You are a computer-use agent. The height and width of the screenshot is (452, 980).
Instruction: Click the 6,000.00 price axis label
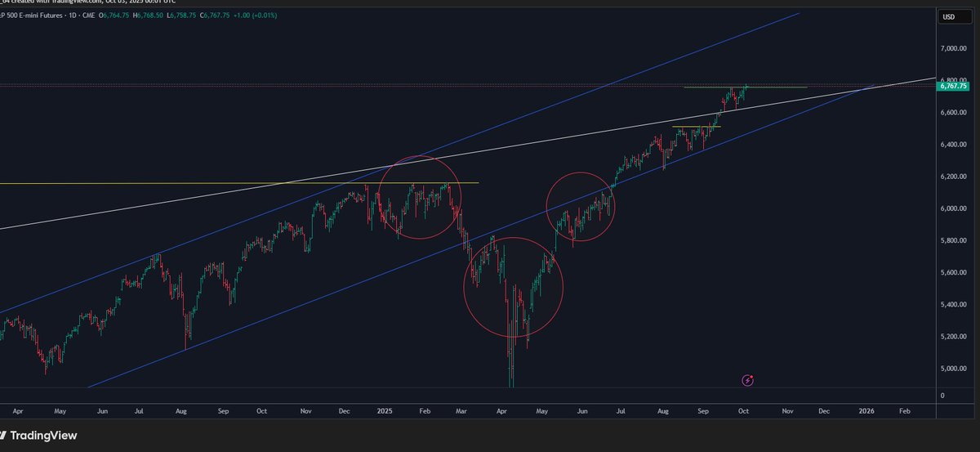[x=954, y=208]
